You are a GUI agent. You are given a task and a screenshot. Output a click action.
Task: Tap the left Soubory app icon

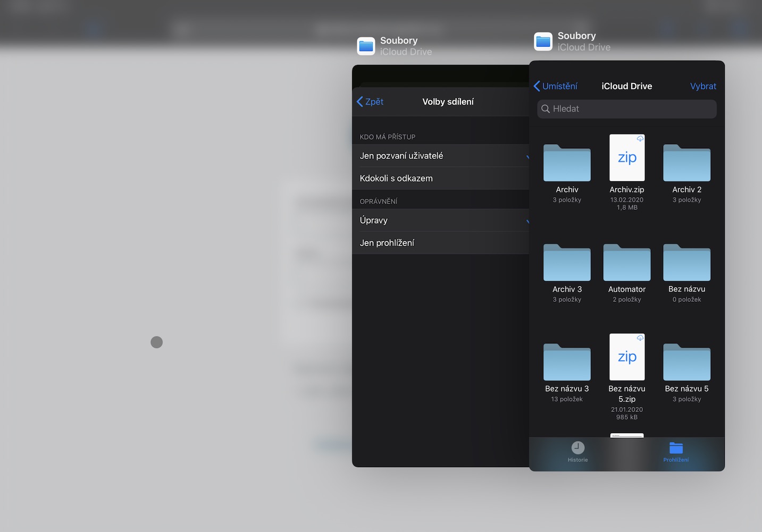click(x=366, y=46)
